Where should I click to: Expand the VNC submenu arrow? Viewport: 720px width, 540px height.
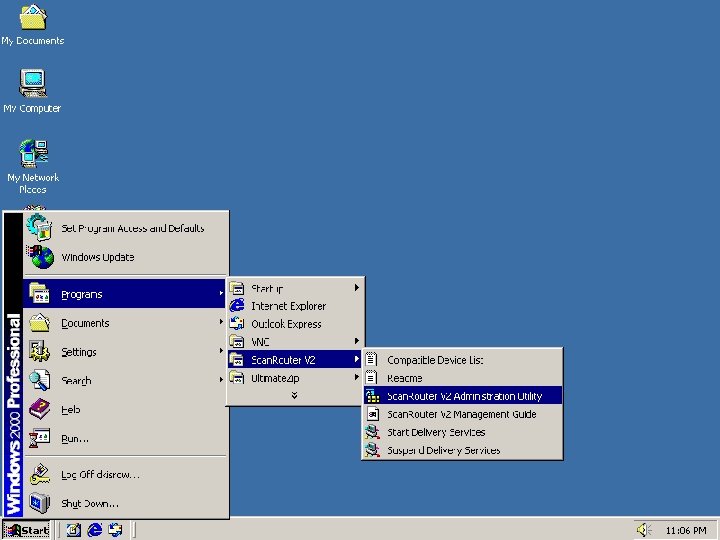(x=357, y=341)
